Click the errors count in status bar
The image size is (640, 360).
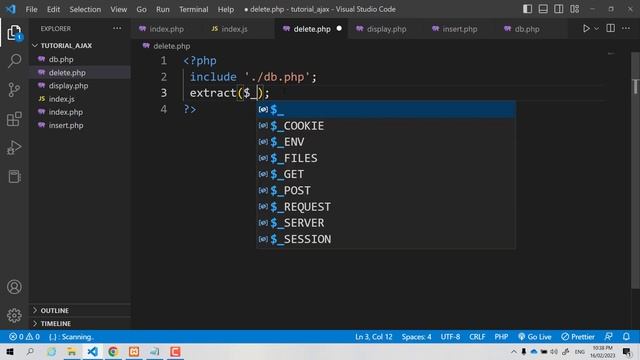(x=16, y=337)
